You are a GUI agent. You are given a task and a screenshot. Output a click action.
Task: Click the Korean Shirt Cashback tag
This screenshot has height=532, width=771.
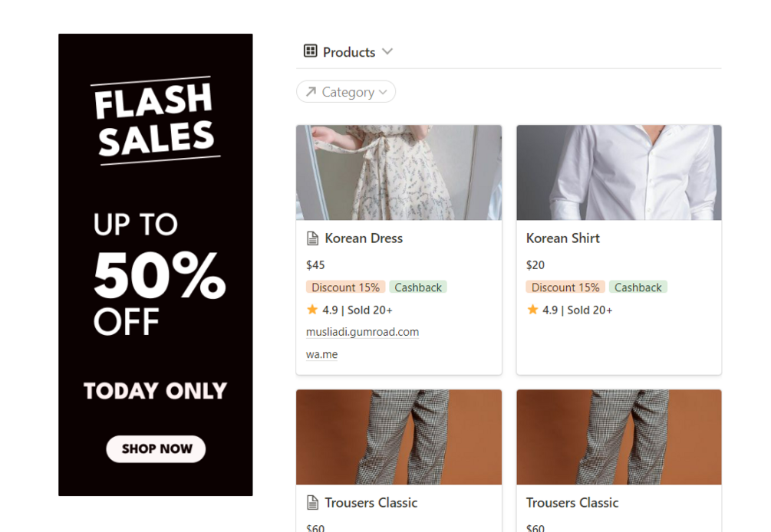pos(638,287)
